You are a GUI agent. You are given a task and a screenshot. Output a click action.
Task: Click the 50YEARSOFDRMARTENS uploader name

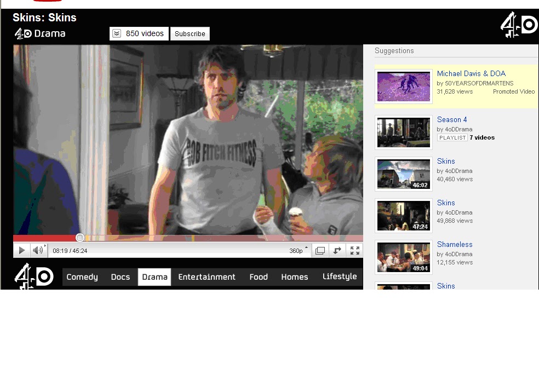[x=479, y=83]
